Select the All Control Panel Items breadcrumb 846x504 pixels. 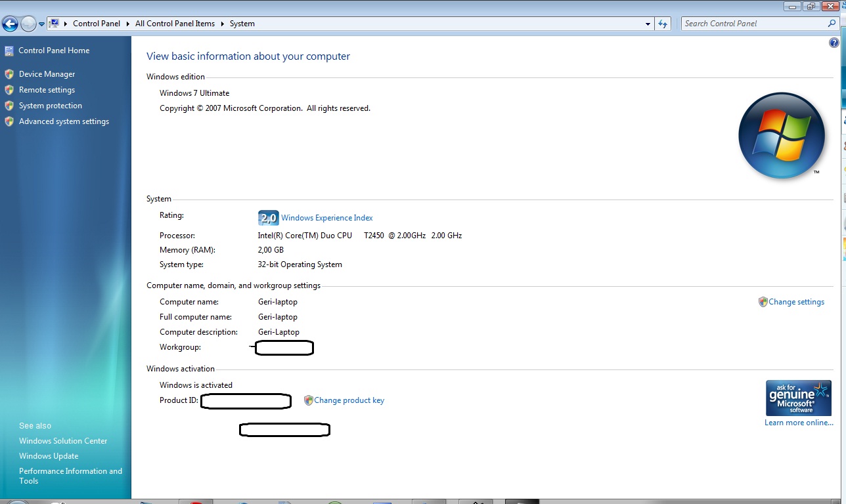[x=175, y=24]
